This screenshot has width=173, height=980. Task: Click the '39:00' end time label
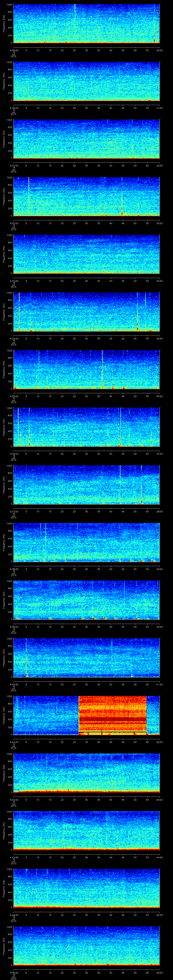[159, 569]
